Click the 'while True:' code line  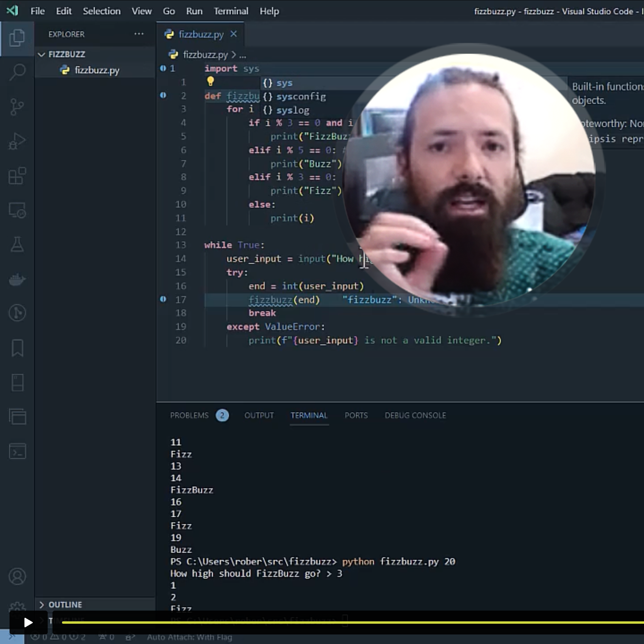[234, 245]
